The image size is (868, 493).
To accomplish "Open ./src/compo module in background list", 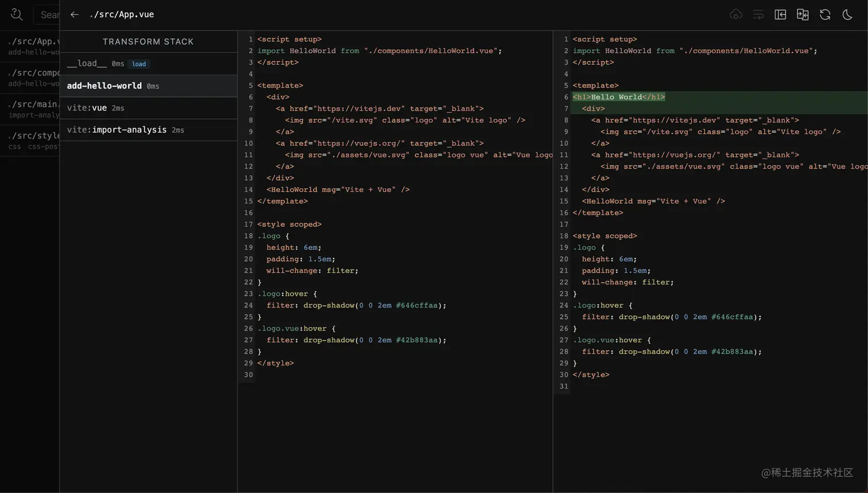I will coord(30,78).
